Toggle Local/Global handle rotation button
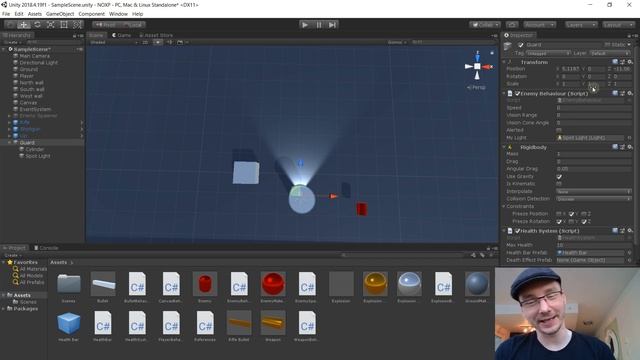The image size is (640, 360). coord(132,25)
